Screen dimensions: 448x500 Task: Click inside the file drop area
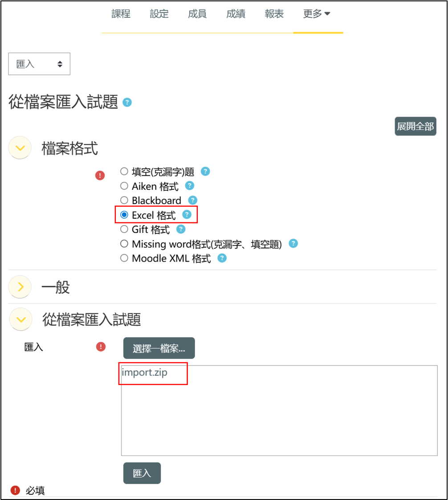tap(279, 410)
